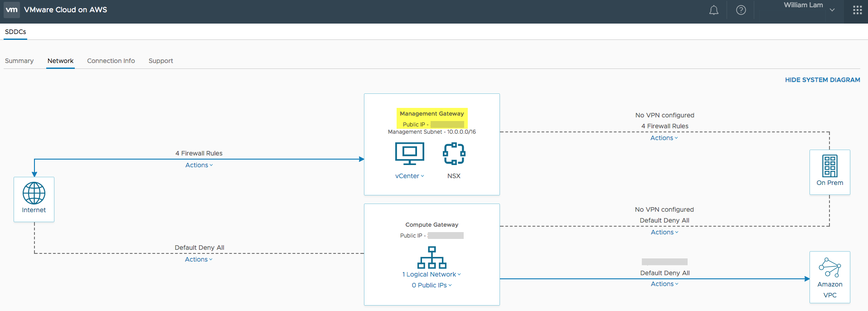Open the William Lam user menu

(x=809, y=10)
